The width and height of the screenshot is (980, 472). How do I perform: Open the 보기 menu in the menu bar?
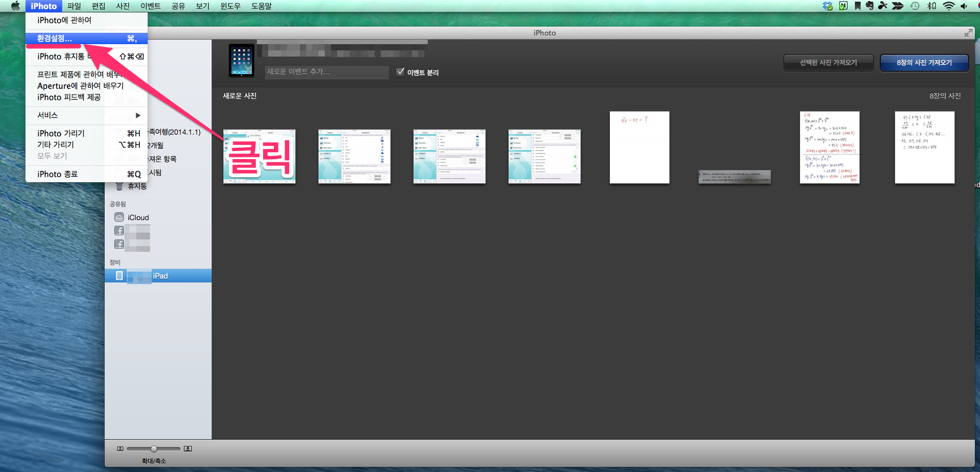pyautogui.click(x=203, y=6)
